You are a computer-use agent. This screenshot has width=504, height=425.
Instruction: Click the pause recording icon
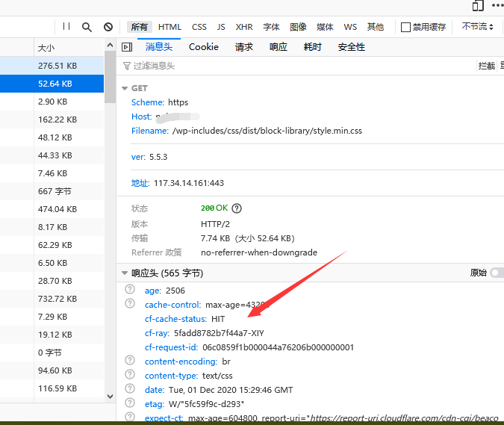pyautogui.click(x=66, y=26)
